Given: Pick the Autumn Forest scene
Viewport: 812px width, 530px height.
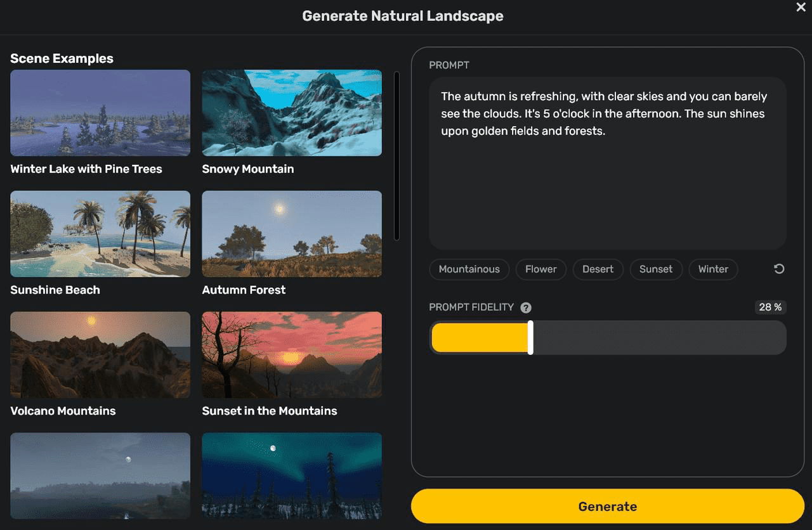Looking at the screenshot, I should coord(291,233).
